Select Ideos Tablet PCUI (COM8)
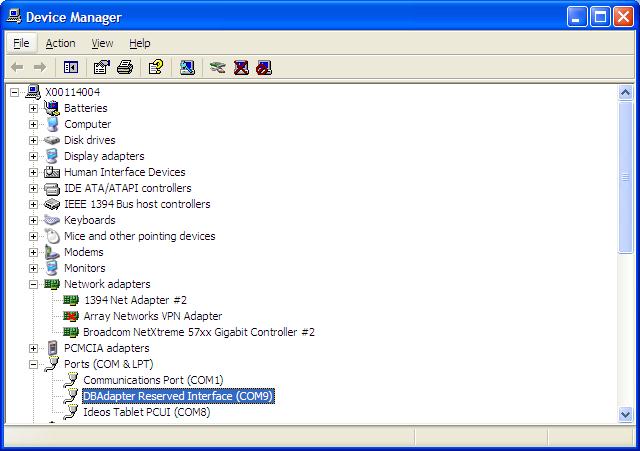Image resolution: width=640 pixels, height=451 pixels. [x=147, y=412]
